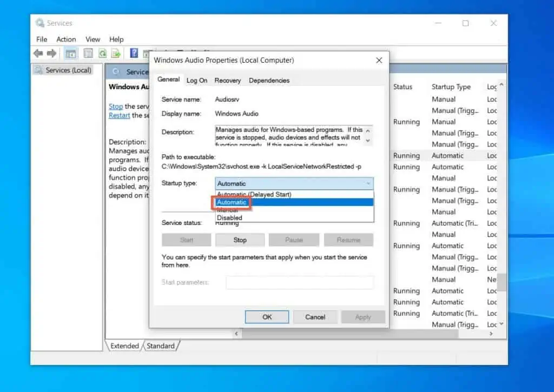Click the Export List toolbar icon
This screenshot has height=392, width=554.
coord(116,54)
